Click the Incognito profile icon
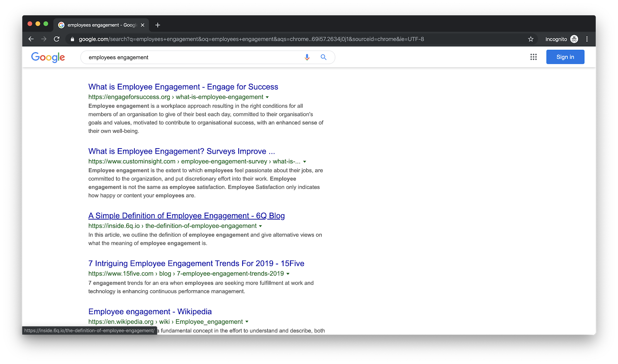 (574, 39)
